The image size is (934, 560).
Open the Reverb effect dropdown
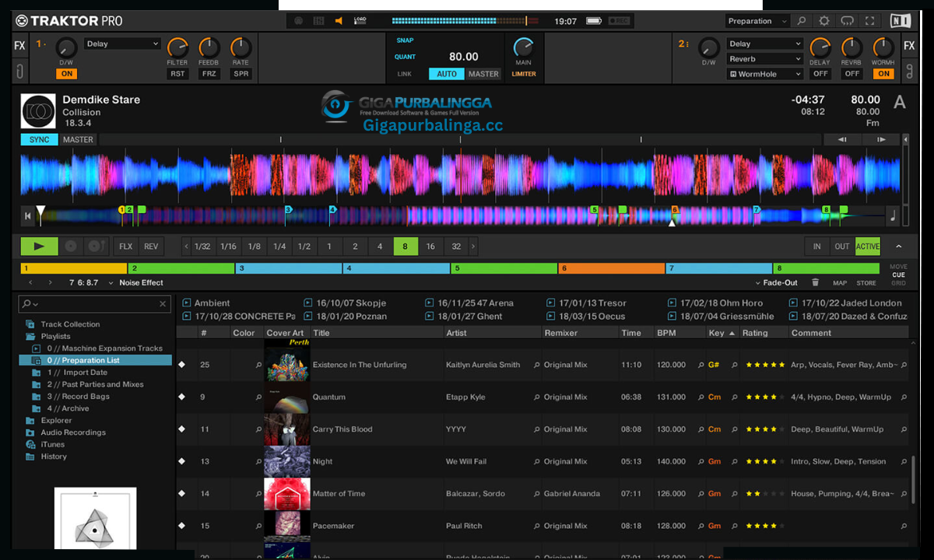pyautogui.click(x=764, y=59)
